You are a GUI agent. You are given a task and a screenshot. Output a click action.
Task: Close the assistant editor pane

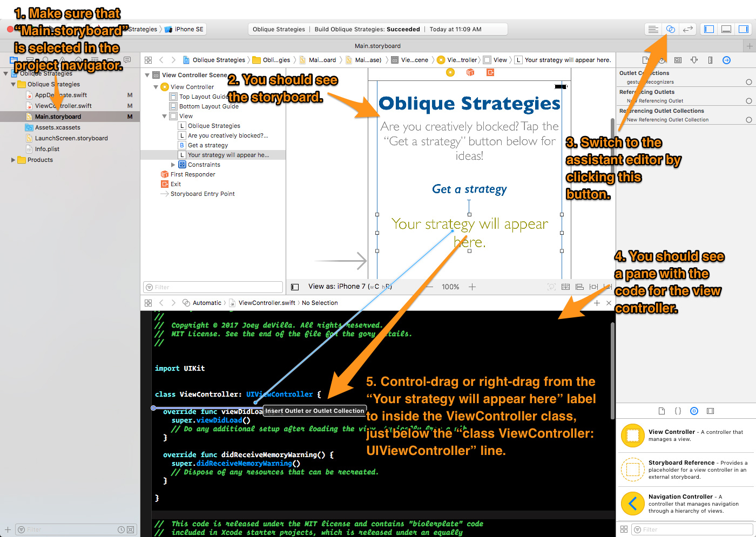point(609,303)
